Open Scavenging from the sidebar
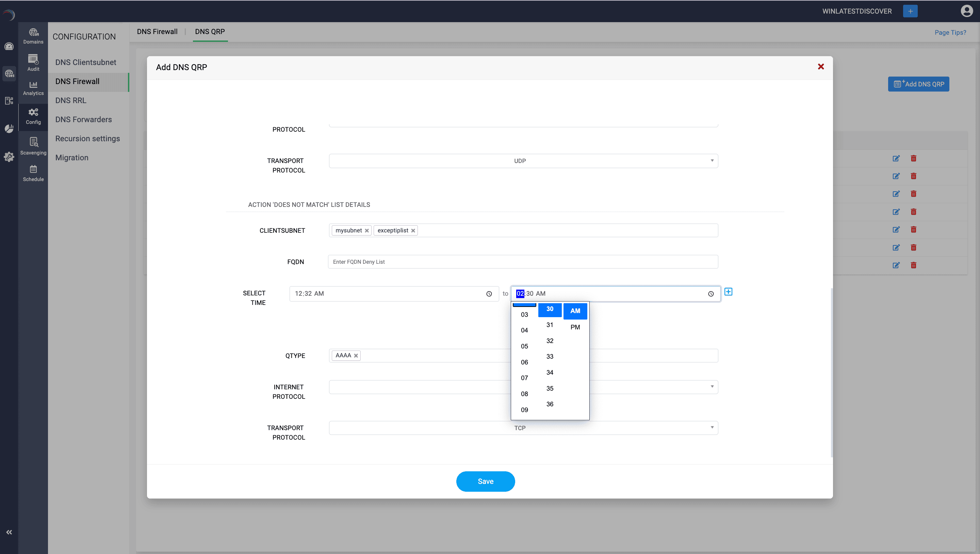 [x=33, y=146]
